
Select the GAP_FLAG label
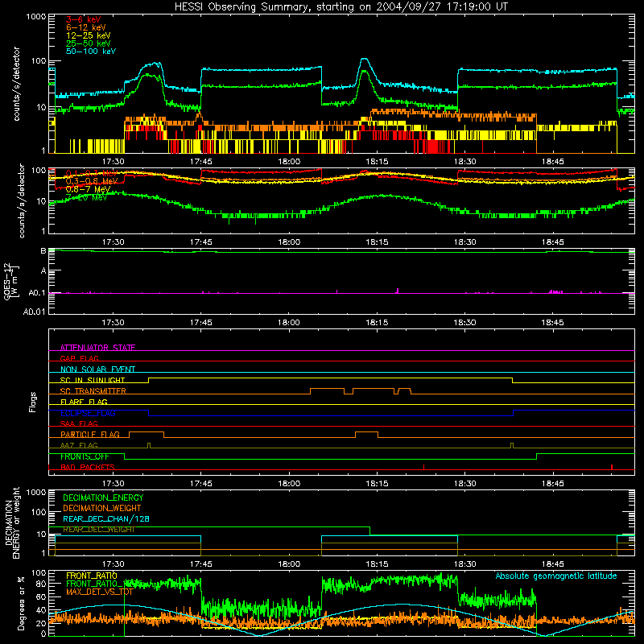79,358
